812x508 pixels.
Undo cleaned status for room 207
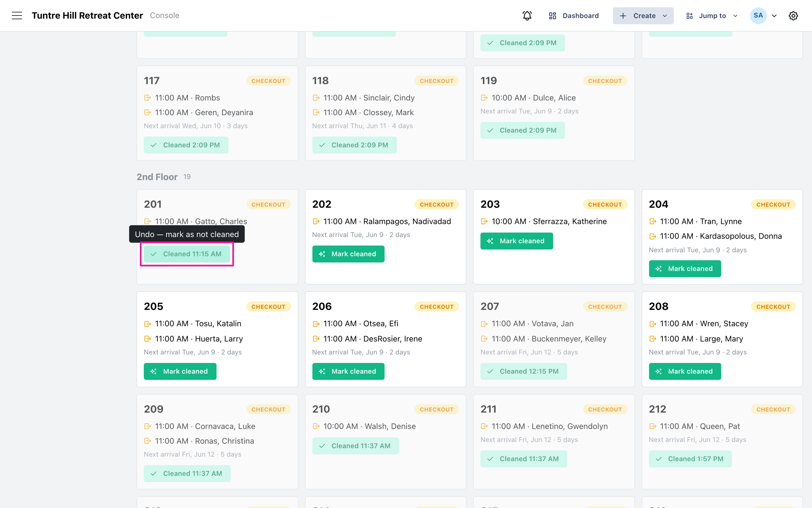point(524,371)
